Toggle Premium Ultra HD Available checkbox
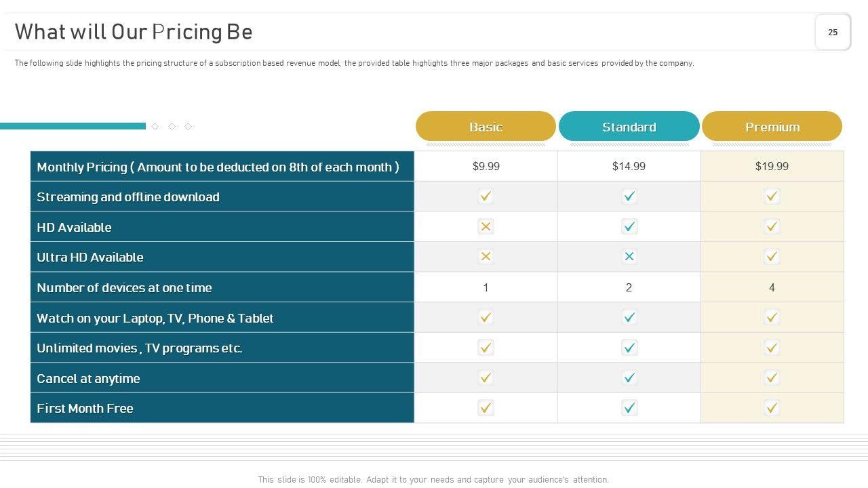Viewport: 868px width, 488px height. pyautogui.click(x=772, y=257)
